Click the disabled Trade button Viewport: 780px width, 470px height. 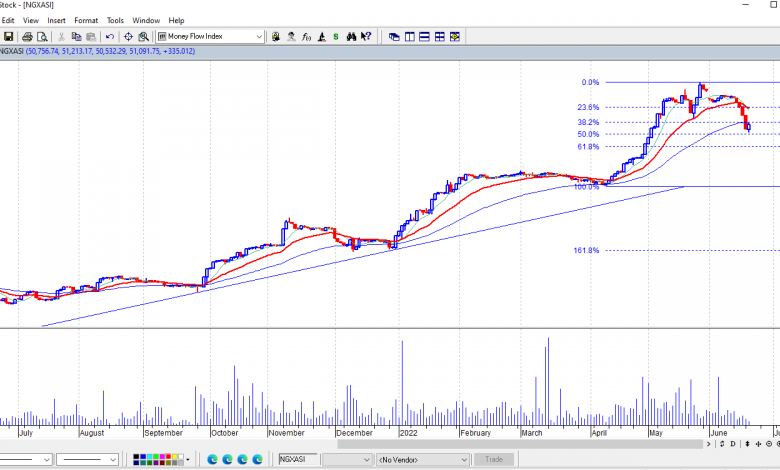pos(493,459)
